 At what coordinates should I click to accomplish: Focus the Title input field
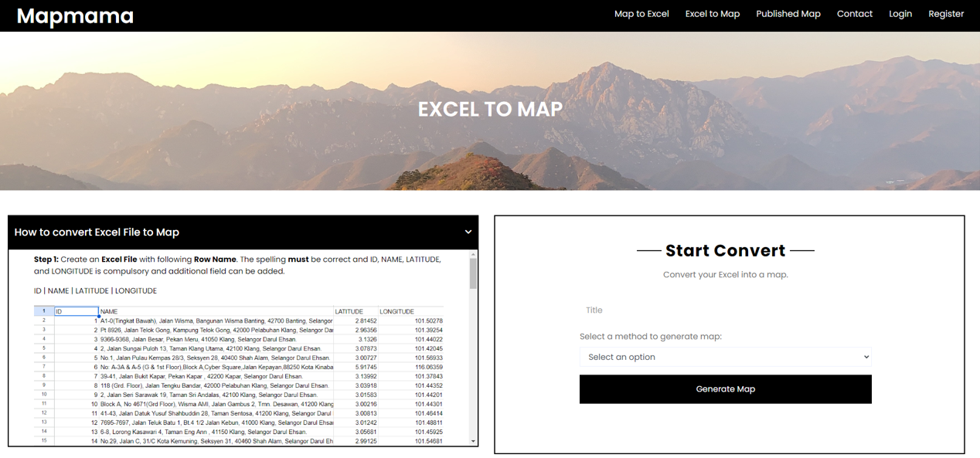(x=725, y=310)
